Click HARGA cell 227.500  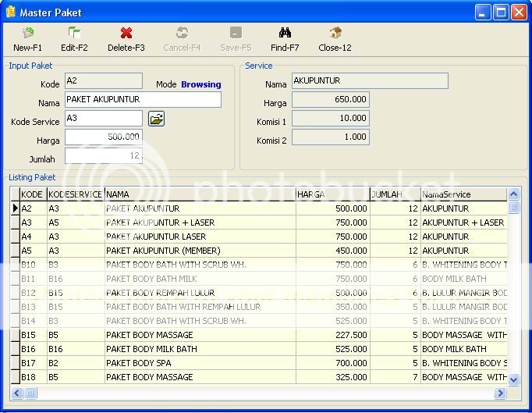pyautogui.click(x=333, y=335)
